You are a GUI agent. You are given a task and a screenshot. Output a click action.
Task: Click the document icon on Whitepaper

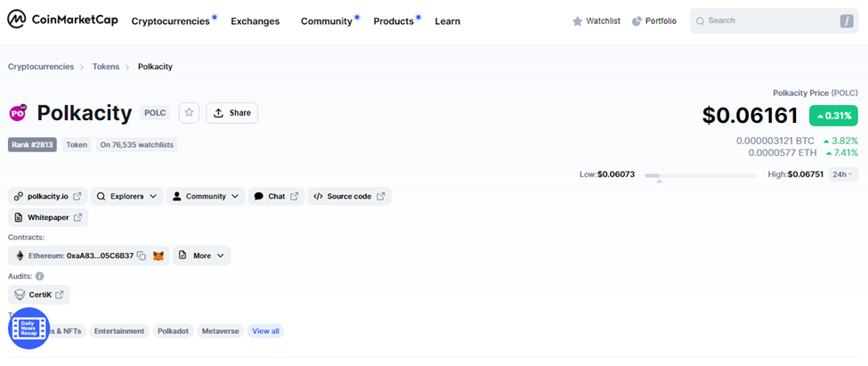pos(19,217)
